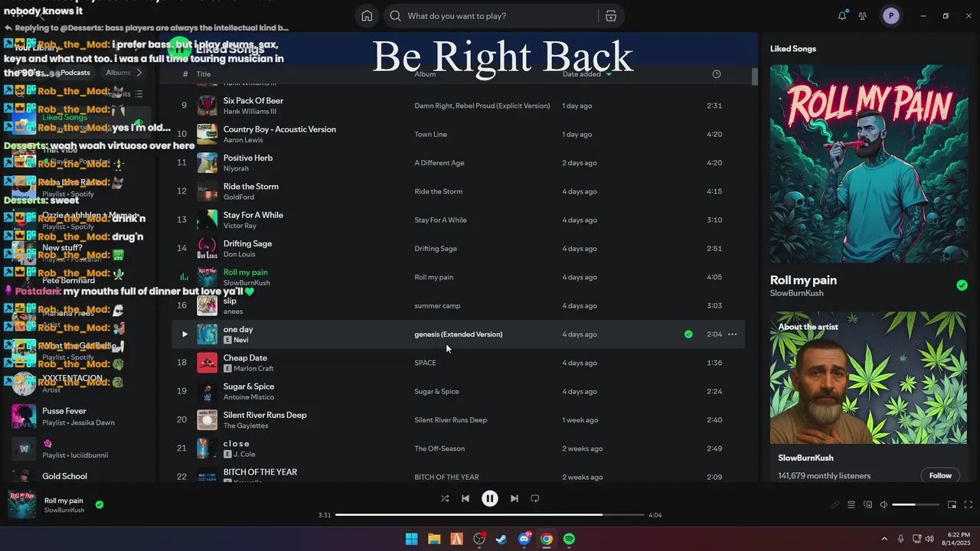The width and height of the screenshot is (980, 551).
Task: Open SlowBurnKush artist name in Now Playing panel
Action: point(797,294)
